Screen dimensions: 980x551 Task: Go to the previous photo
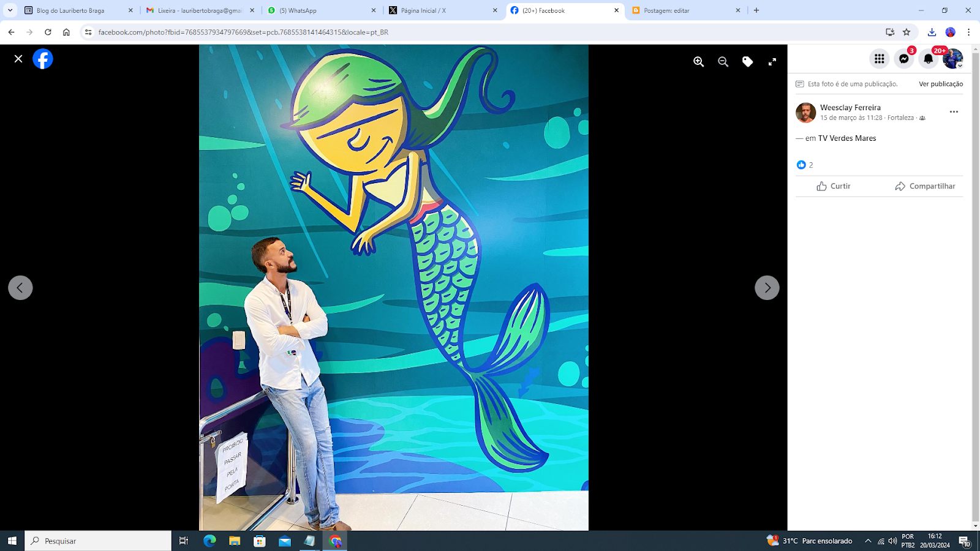[20, 288]
